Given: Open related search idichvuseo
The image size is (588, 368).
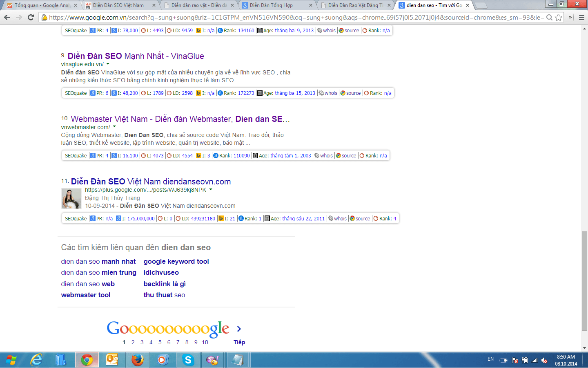Looking at the screenshot, I should tap(161, 272).
